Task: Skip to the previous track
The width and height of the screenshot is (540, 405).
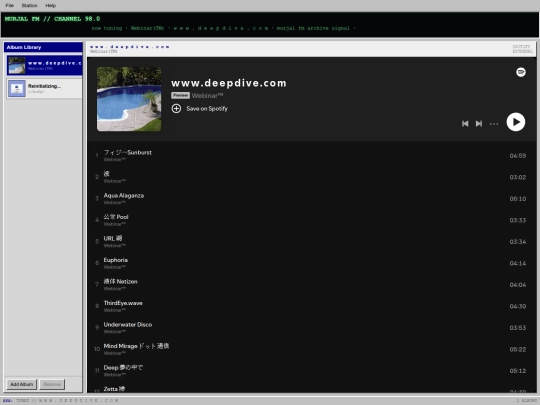Action: 465,124
